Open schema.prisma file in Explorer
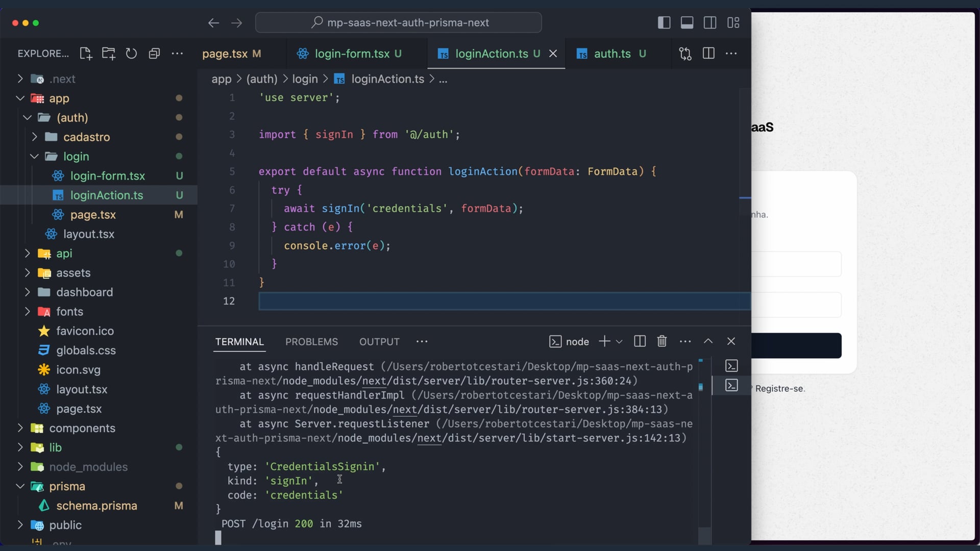980x551 pixels. (x=96, y=506)
